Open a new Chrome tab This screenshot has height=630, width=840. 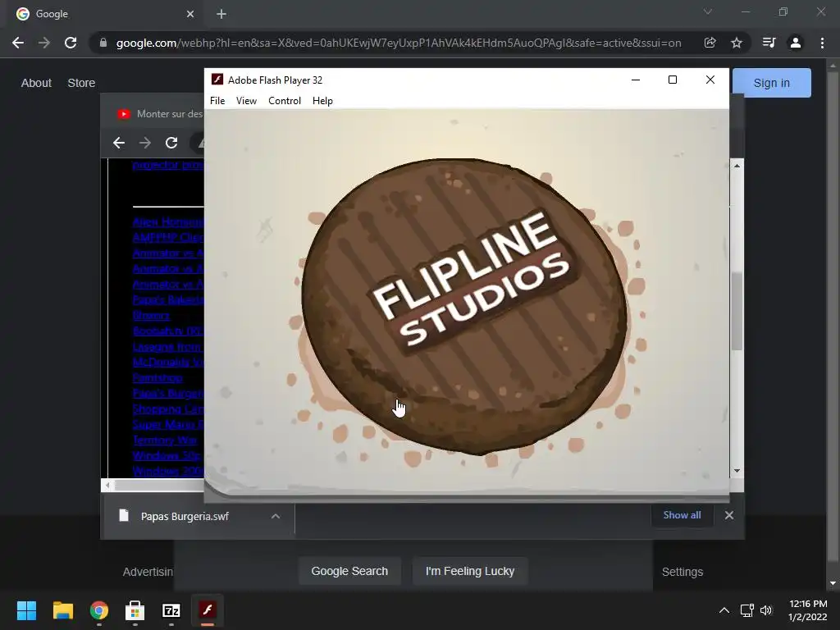pos(221,14)
